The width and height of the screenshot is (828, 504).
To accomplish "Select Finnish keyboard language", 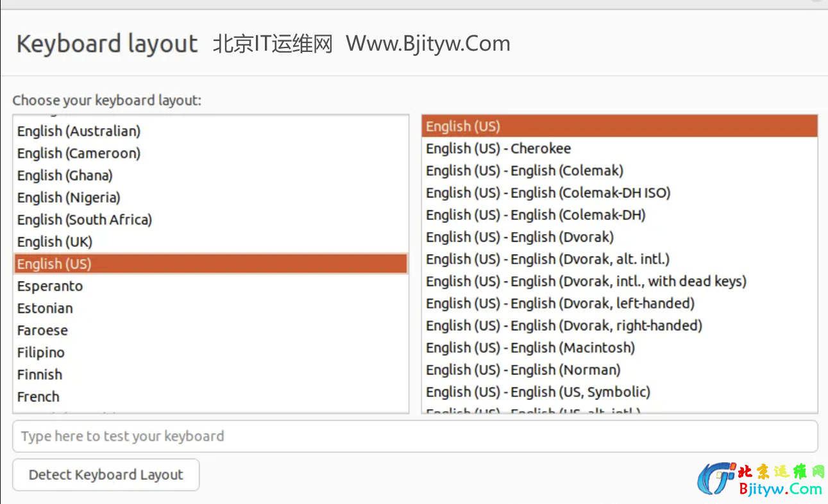I will 40,374.
